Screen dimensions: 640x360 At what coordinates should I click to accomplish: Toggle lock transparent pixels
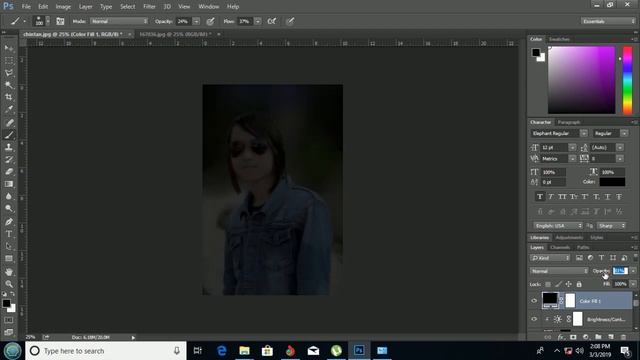click(548, 284)
